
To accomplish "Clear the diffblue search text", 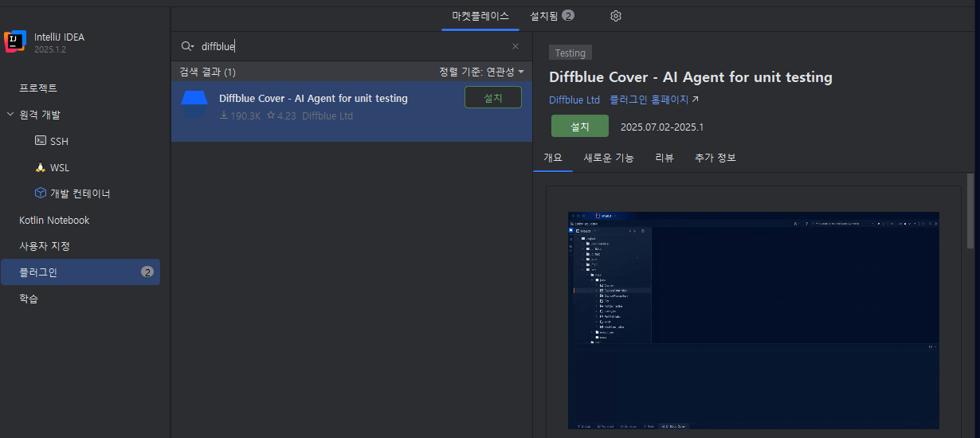I will [x=515, y=46].
